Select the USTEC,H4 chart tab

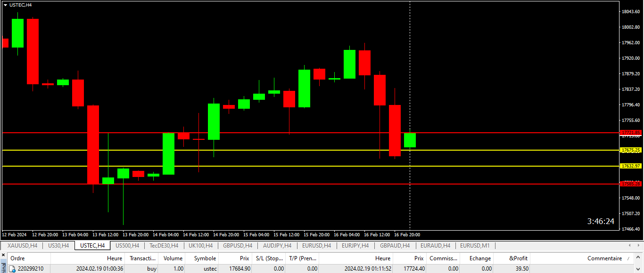(92, 246)
